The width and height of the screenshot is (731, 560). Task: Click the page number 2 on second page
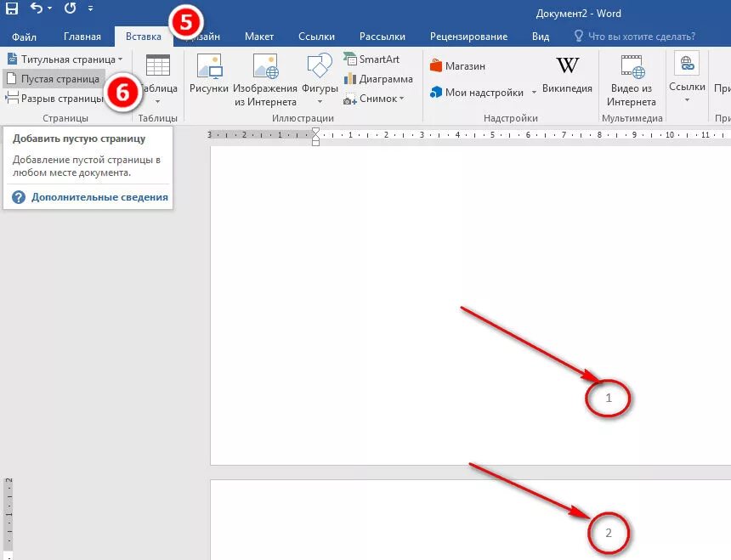pos(608,533)
